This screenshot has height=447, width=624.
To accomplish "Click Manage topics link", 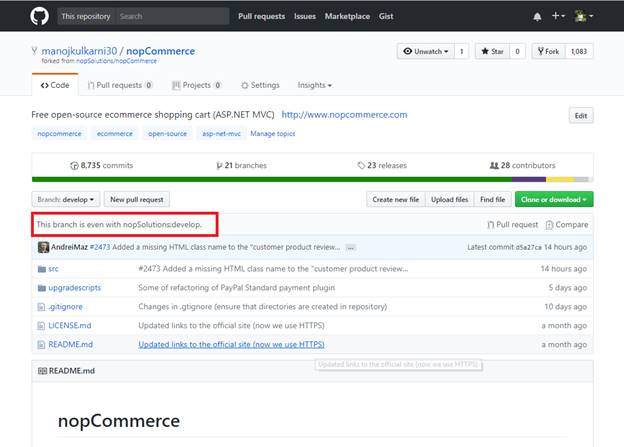I will point(273,134).
